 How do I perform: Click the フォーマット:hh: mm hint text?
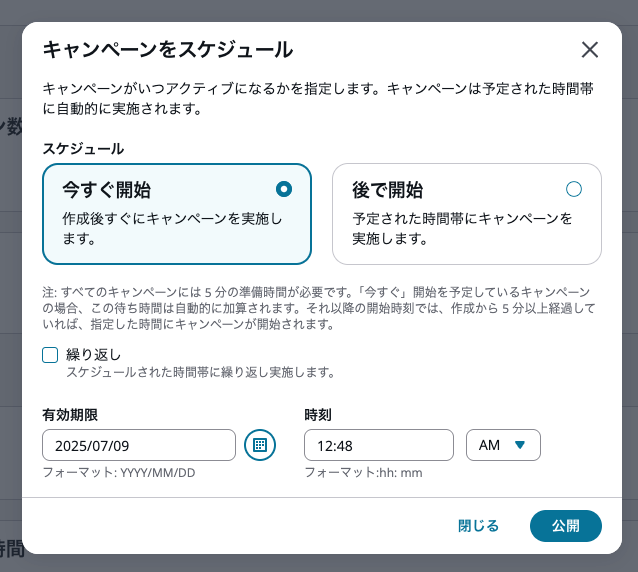click(x=363, y=473)
